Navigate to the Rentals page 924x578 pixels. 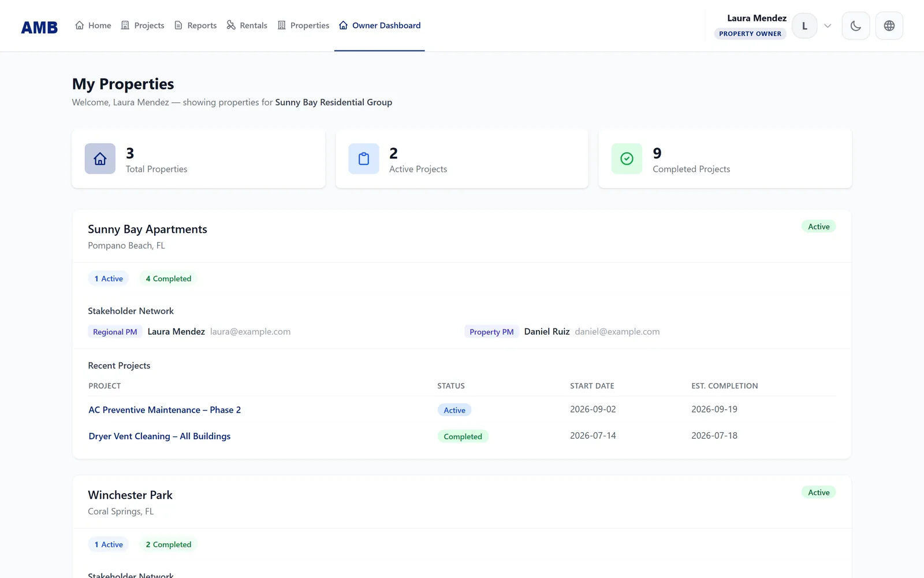247,25
